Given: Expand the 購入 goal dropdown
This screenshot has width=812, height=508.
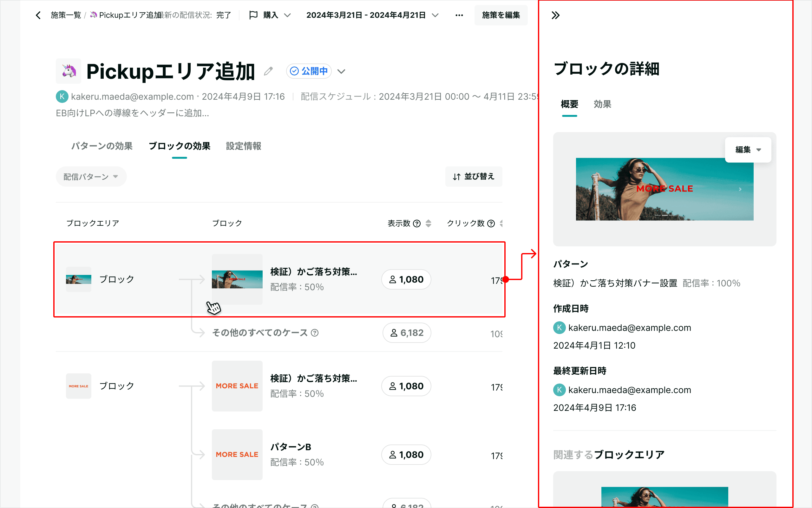Looking at the screenshot, I should click(287, 15).
